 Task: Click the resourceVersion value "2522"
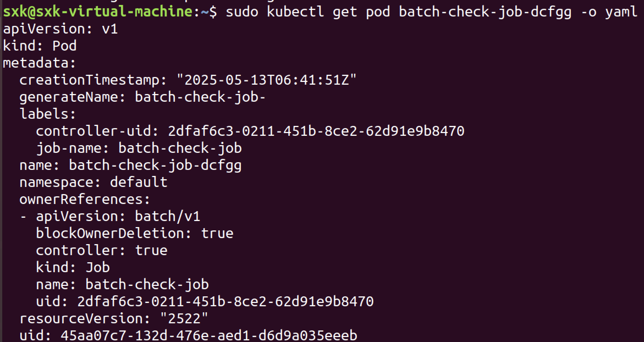[x=184, y=319]
